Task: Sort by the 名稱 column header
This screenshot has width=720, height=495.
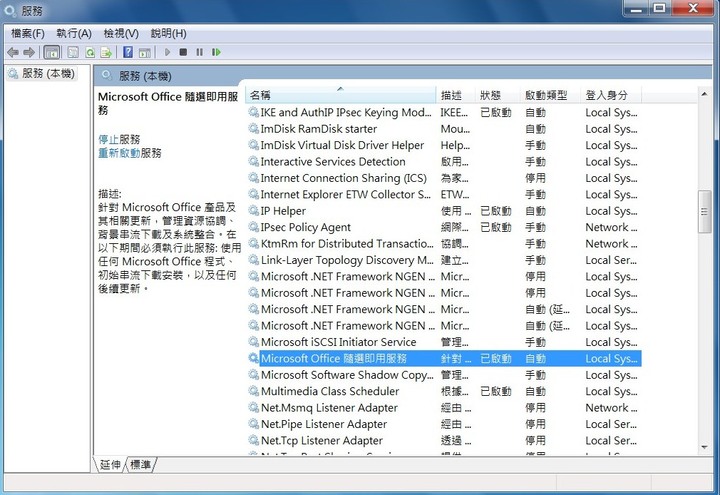Action: tap(341, 95)
